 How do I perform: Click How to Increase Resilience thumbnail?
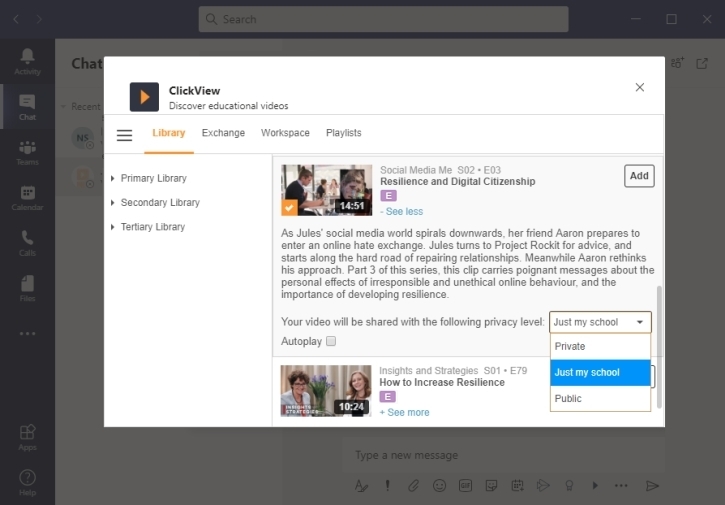325,390
